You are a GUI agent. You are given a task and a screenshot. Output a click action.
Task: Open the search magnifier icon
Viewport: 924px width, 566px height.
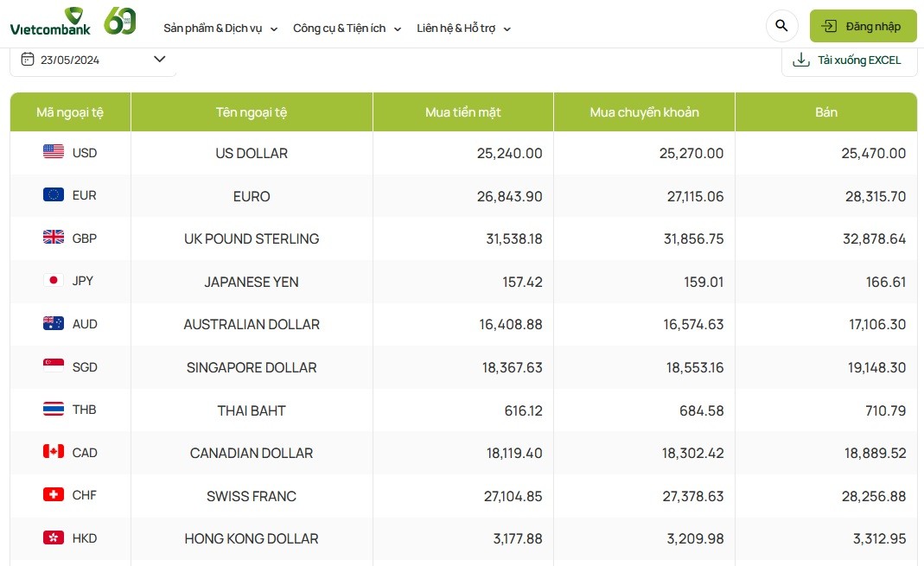(781, 26)
